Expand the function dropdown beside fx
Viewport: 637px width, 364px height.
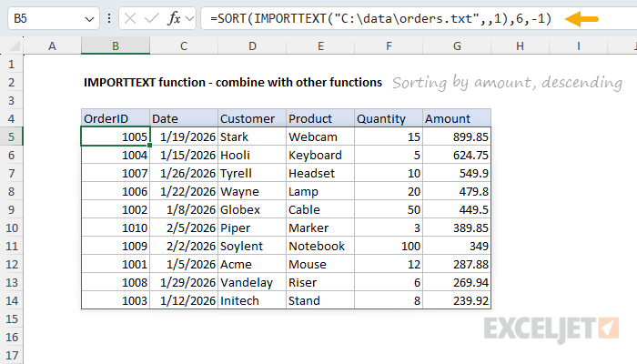[x=189, y=19]
